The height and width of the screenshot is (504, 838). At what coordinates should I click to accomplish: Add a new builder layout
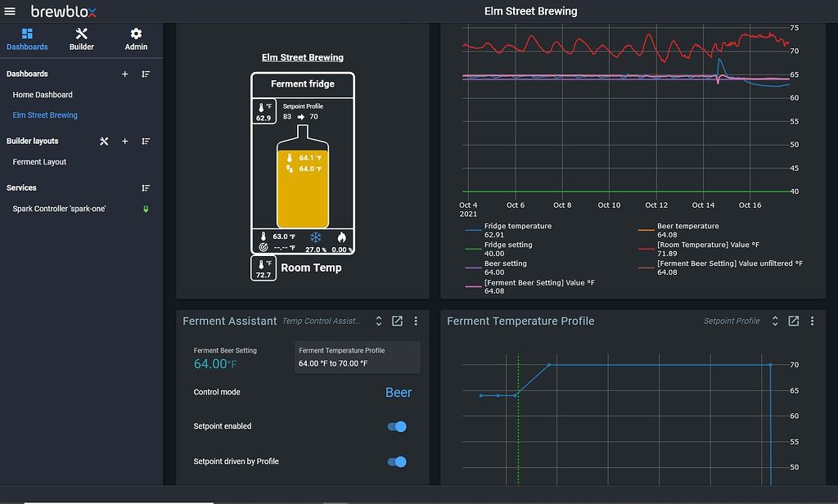[x=125, y=141]
